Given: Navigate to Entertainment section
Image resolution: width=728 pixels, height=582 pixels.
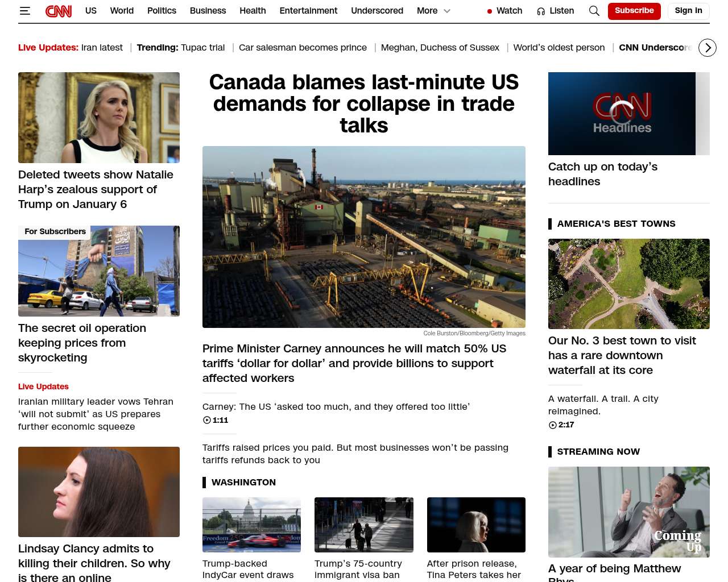Looking at the screenshot, I should tap(308, 11).
